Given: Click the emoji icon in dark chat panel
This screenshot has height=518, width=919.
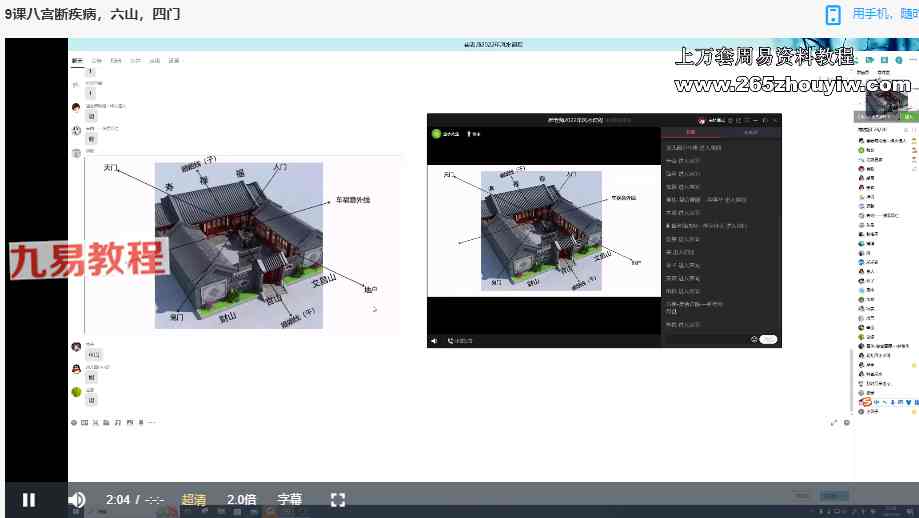Looking at the screenshot, I should 753,340.
